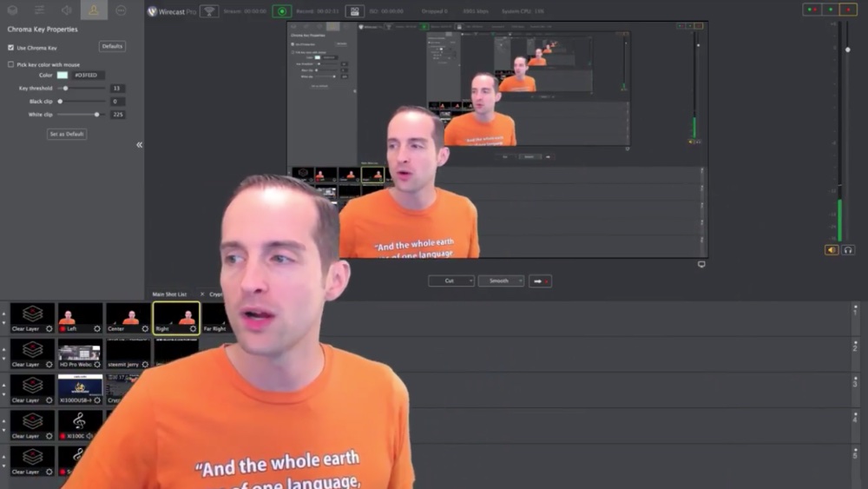The width and height of the screenshot is (868, 489).
Task: Select the Right shot thumbnail
Action: [x=176, y=318]
